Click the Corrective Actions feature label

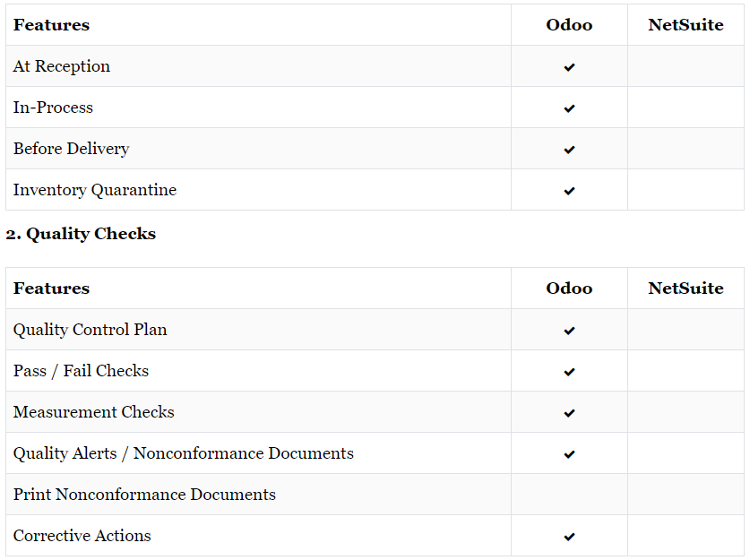[82, 536]
